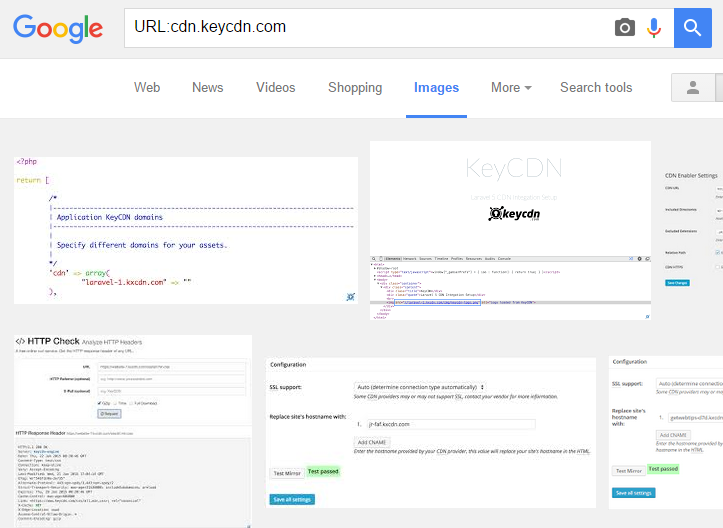Open the HTTP Check headers thumbnail
The height and width of the screenshot is (528, 723).
tap(133, 431)
